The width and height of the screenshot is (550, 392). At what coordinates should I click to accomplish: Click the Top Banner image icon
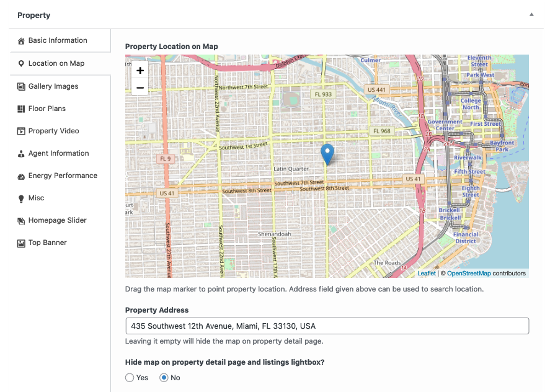[x=21, y=243]
